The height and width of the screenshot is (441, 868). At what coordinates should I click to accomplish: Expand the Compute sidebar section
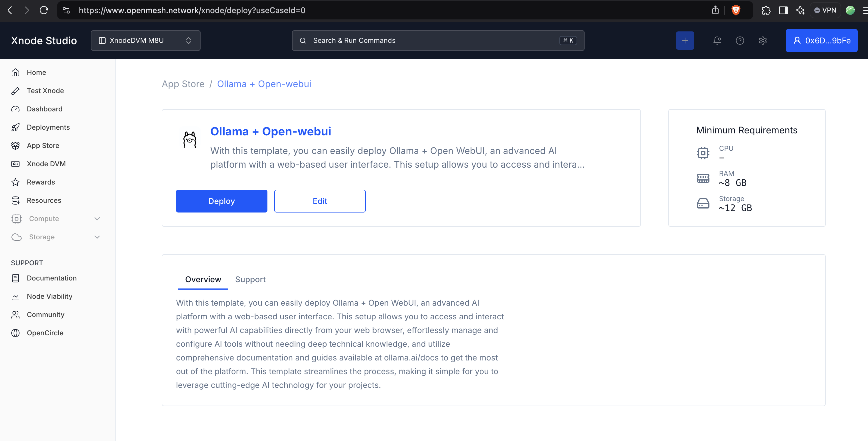[x=56, y=219]
